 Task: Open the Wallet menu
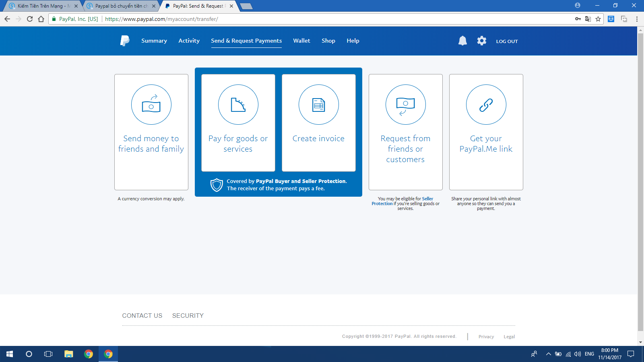pyautogui.click(x=301, y=41)
